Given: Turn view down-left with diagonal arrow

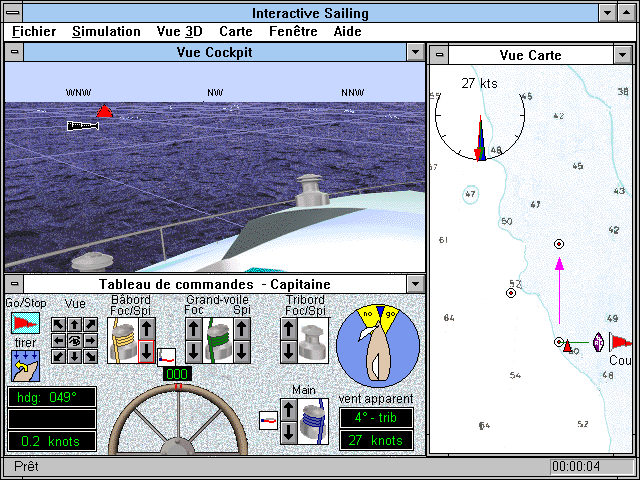Looking at the screenshot, I should click(58, 356).
